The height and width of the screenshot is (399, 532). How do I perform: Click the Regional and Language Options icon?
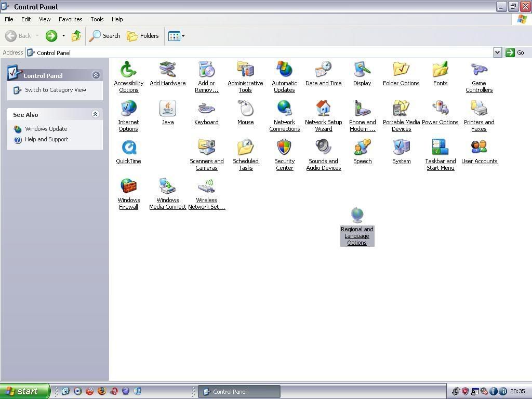click(357, 216)
